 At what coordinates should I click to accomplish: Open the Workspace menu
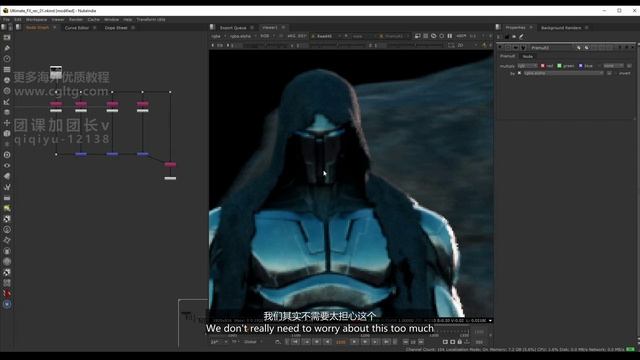(36, 20)
